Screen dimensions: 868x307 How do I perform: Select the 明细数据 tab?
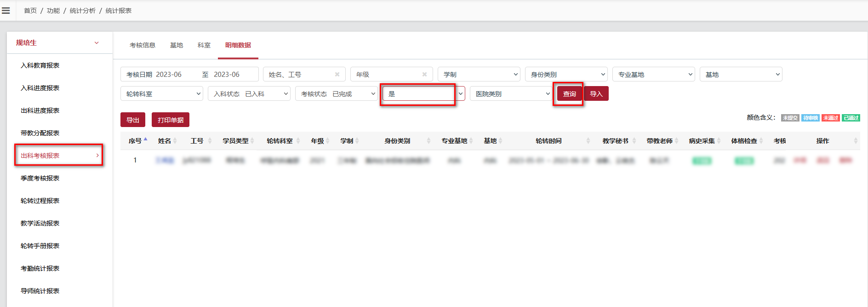pos(238,45)
